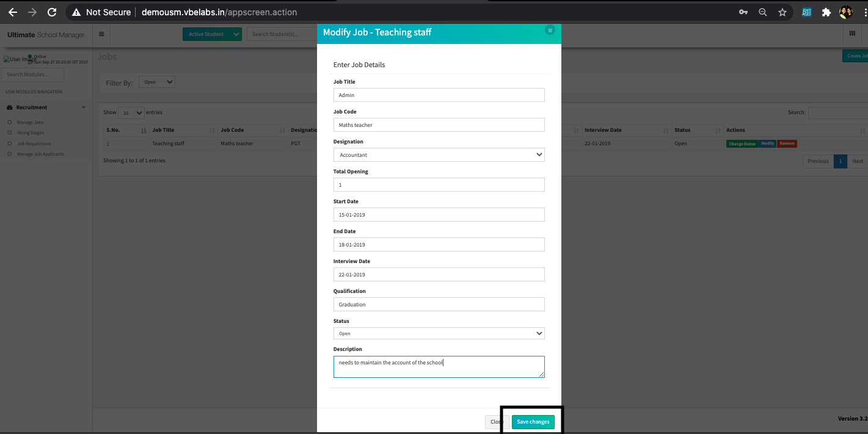
Task: Sort by the Job Code column header
Action: [252, 130]
